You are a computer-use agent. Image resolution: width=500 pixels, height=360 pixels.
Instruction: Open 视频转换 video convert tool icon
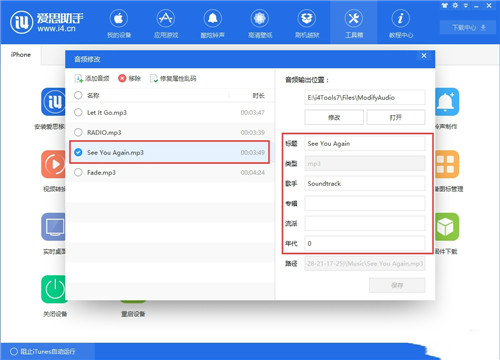(53, 164)
